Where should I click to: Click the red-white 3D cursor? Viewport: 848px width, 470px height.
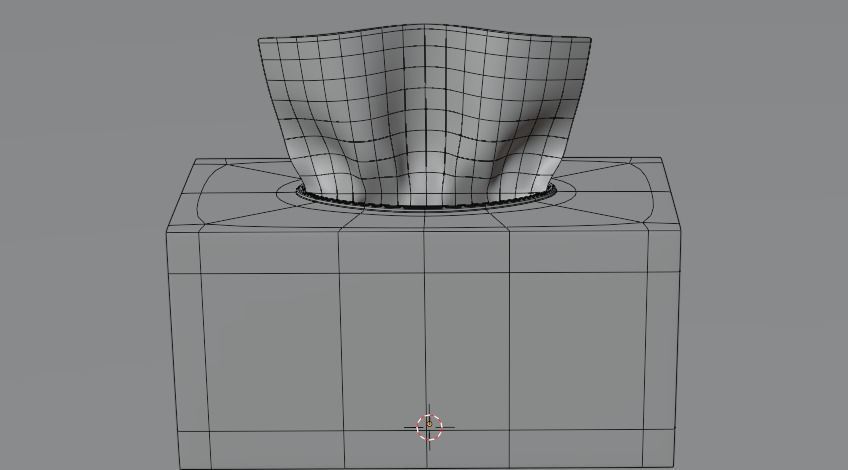click(429, 427)
